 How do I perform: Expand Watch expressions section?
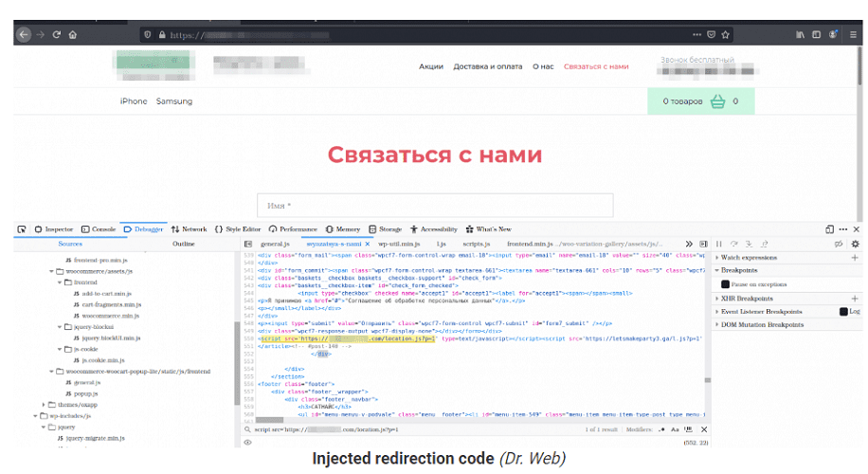coord(717,258)
